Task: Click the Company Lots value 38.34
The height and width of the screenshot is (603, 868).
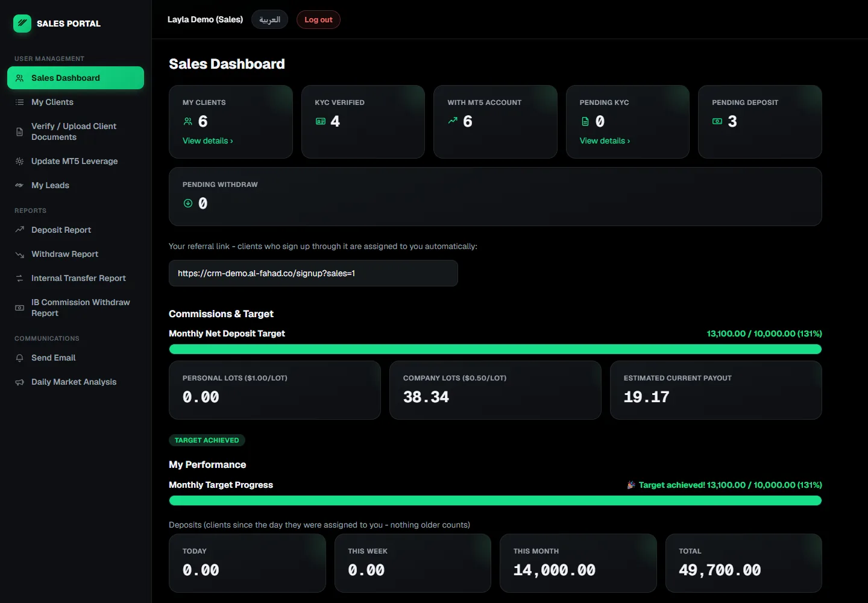Action: coord(426,397)
